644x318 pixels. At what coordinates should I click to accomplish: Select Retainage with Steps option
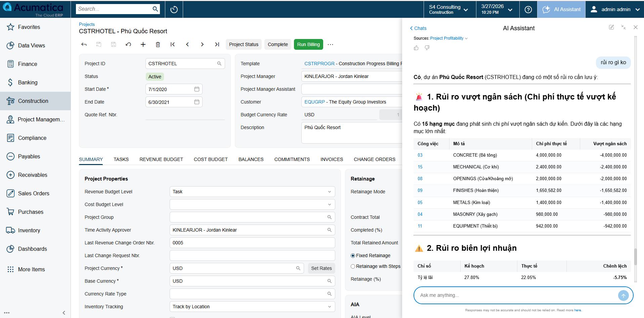click(353, 266)
